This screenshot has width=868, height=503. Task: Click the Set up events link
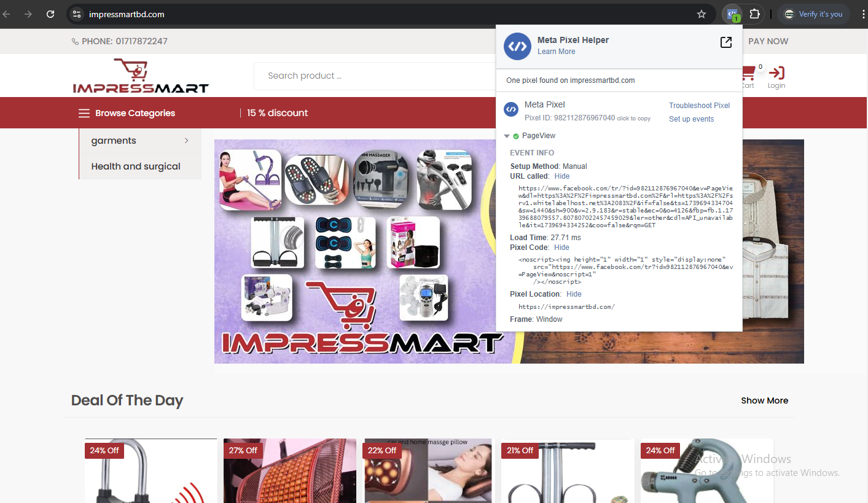[x=691, y=119]
